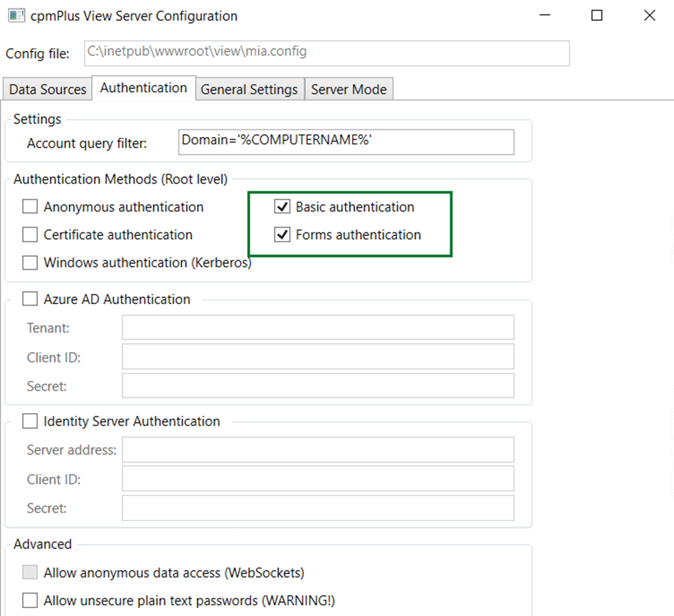Enable Certificate authentication checkbox

(29, 234)
